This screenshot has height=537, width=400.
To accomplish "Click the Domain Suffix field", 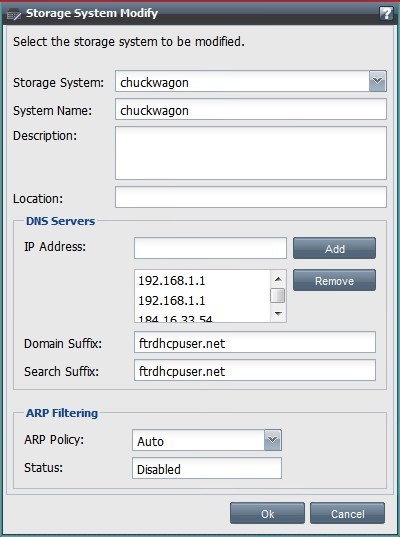I will 255,342.
